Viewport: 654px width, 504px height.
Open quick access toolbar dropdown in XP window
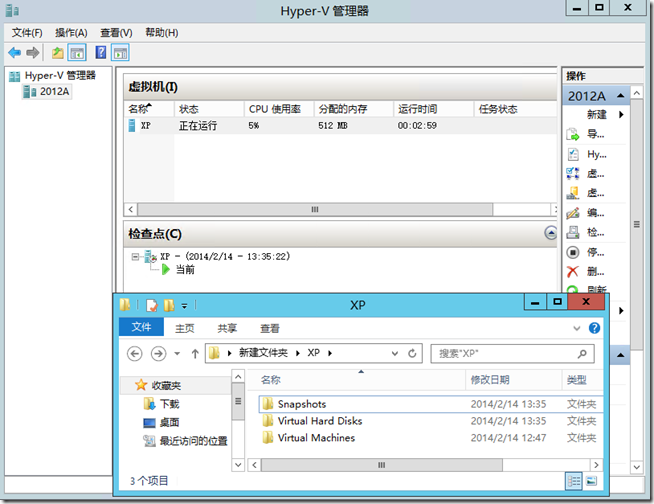point(184,306)
